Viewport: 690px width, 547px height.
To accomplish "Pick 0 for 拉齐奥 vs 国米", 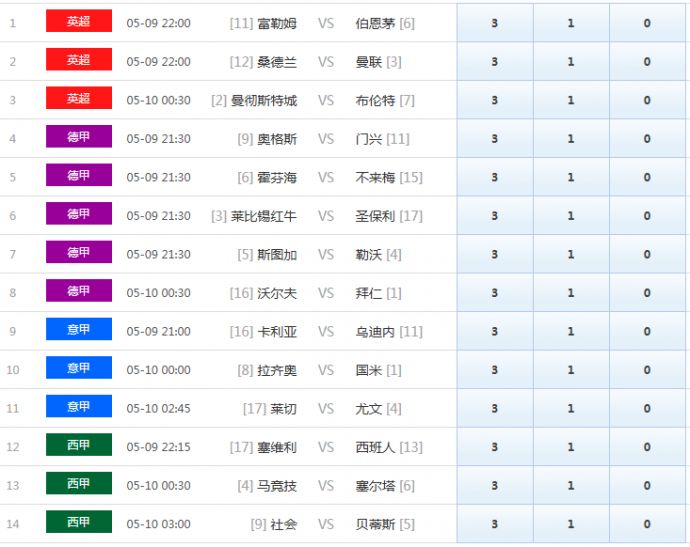I will click(647, 370).
